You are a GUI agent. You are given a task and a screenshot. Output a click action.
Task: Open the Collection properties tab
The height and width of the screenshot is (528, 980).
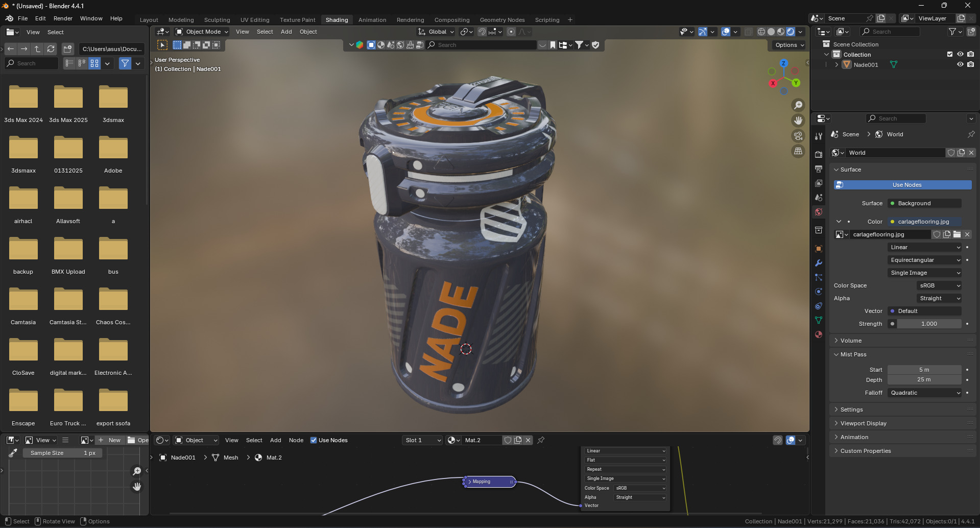click(x=819, y=230)
